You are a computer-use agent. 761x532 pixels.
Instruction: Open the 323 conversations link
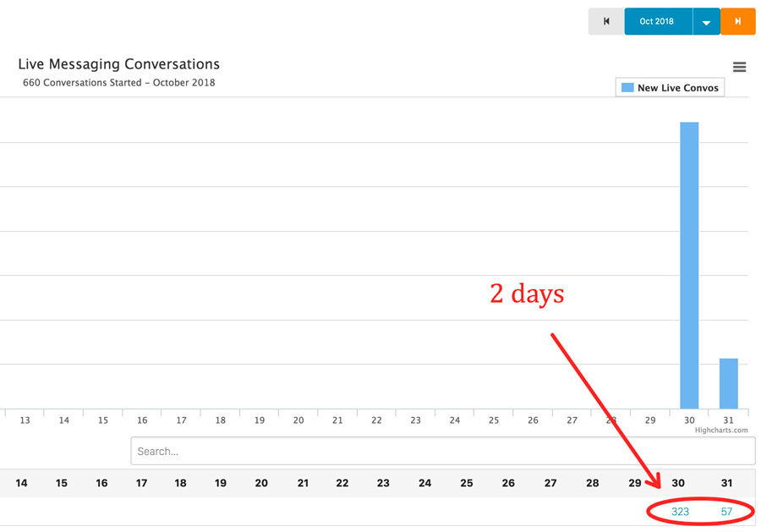tap(680, 512)
